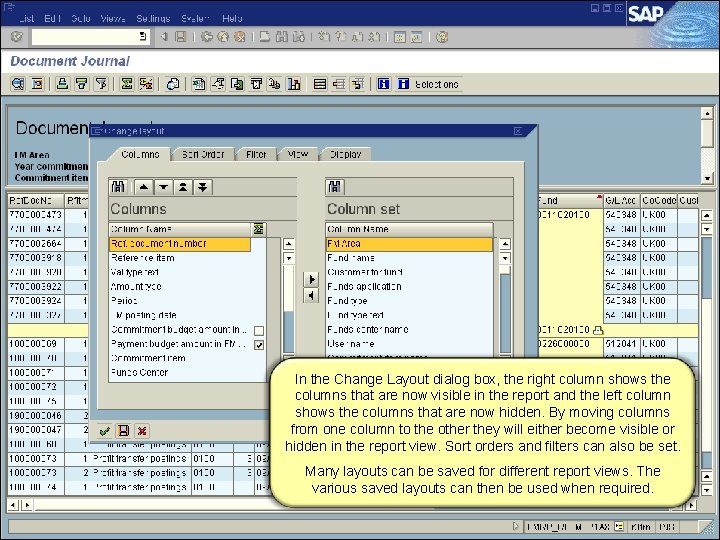Click Columns list scrollbar up arrow
This screenshot has width=720, height=540.
click(288, 244)
